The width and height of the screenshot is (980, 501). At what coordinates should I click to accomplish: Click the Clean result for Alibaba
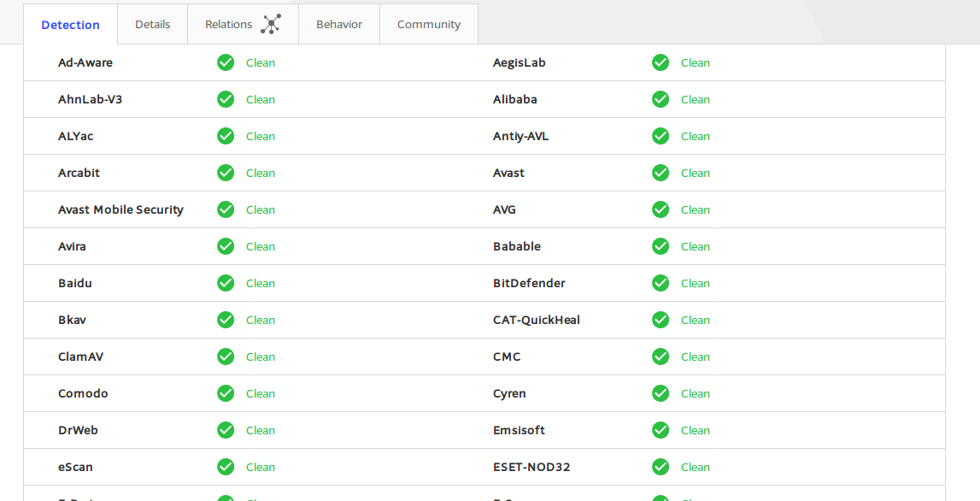pyautogui.click(x=695, y=99)
